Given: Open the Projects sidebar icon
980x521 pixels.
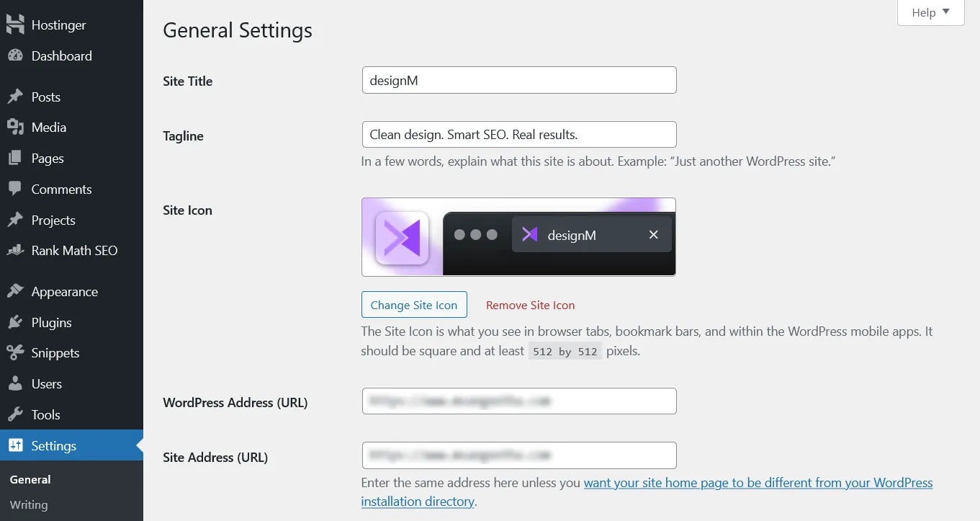Looking at the screenshot, I should pyautogui.click(x=16, y=220).
